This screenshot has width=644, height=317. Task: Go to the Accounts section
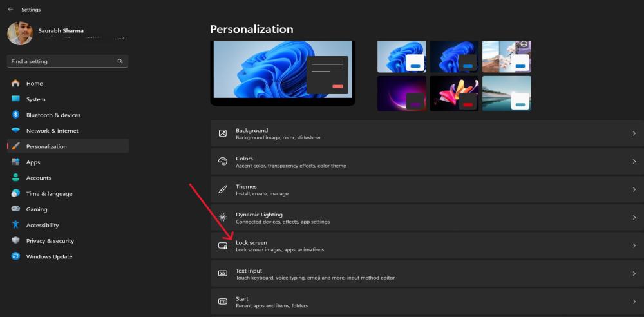tap(68, 178)
